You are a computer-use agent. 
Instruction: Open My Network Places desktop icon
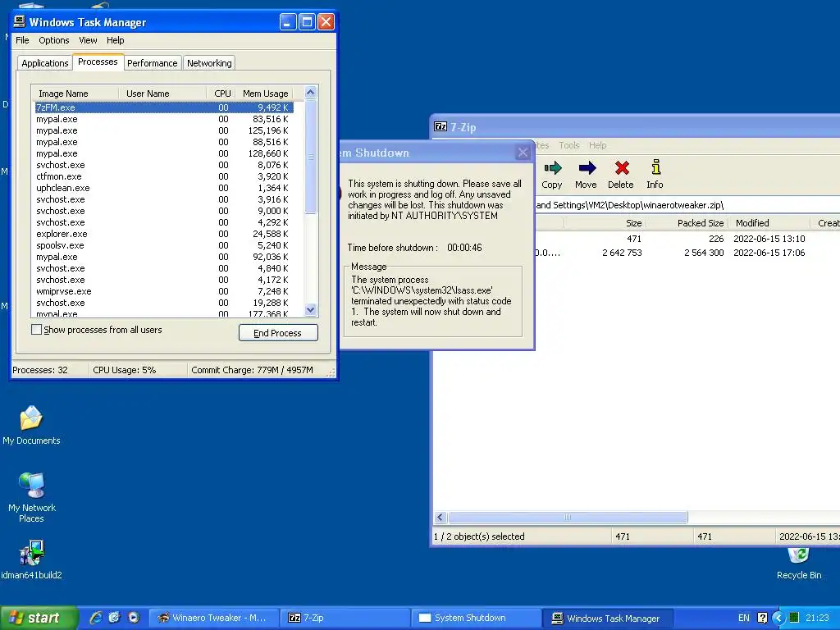32,486
